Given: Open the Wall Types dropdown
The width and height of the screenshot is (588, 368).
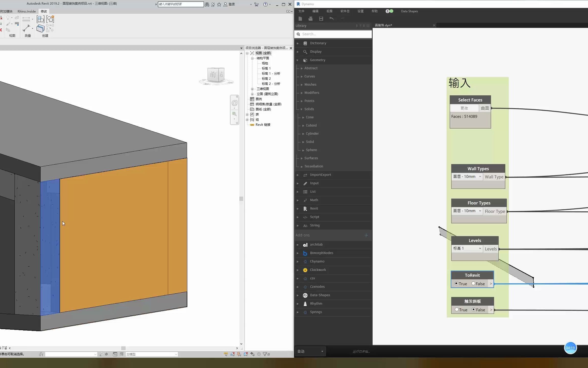Looking at the screenshot, I should pos(467,177).
